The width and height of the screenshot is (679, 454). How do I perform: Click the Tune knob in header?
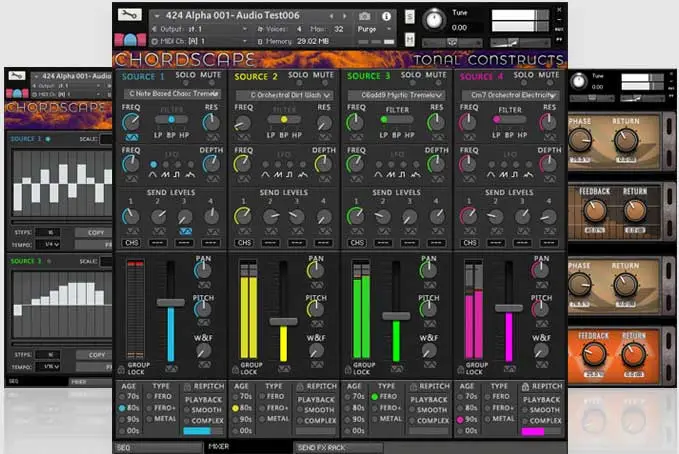(x=434, y=20)
